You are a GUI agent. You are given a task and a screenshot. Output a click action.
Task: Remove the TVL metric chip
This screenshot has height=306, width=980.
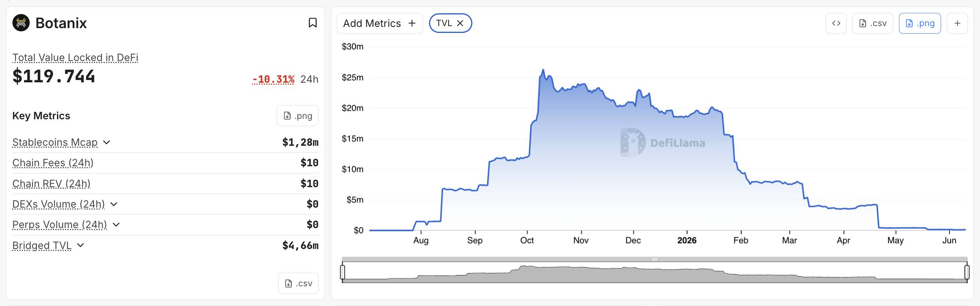(x=460, y=23)
